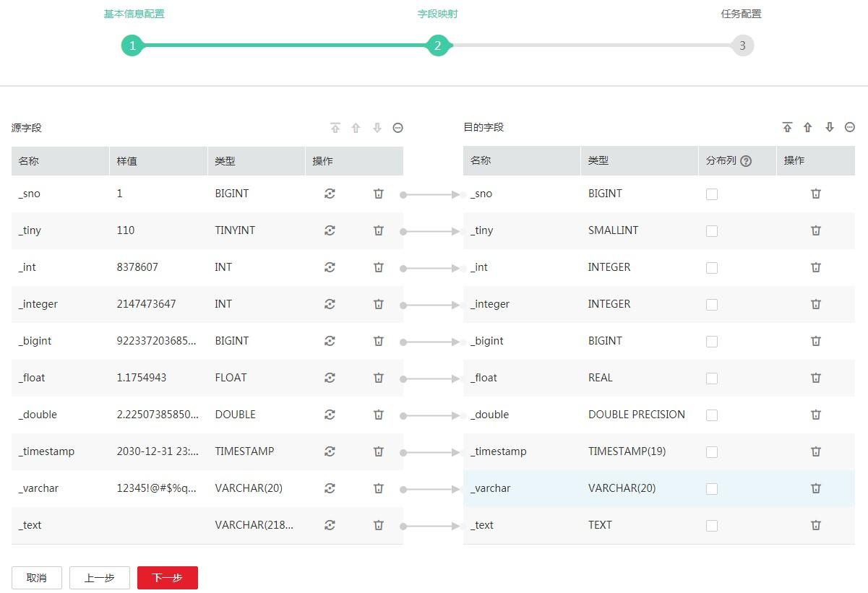Click the refresh icon on the _bigint source row
868x593 pixels.
330,340
